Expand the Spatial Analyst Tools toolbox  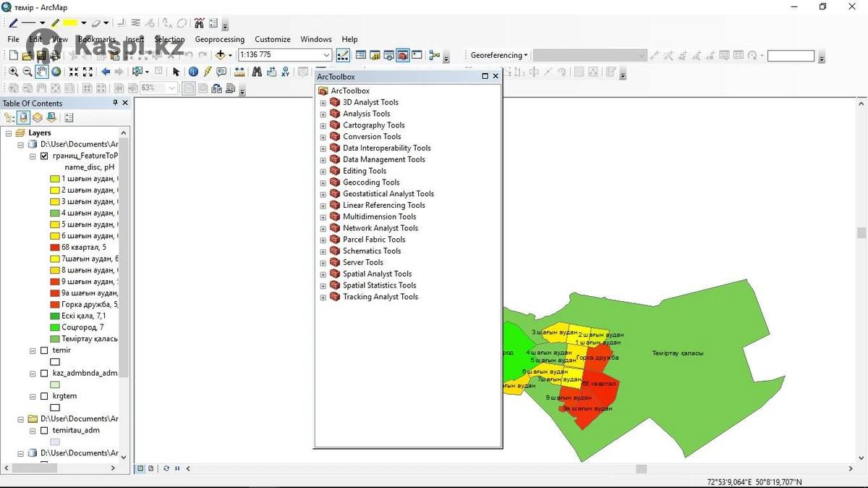click(x=323, y=274)
